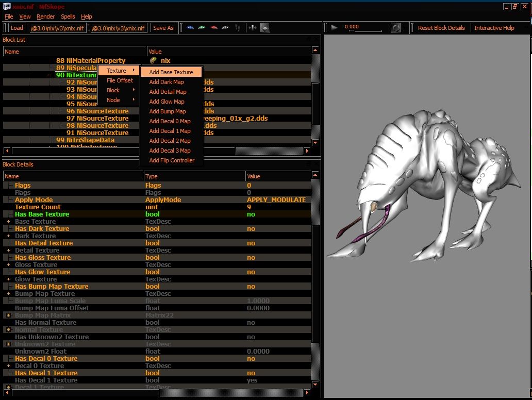Image resolution: width=532 pixels, height=400 pixels.
Task: Click the Type column header in Block Details
Action: (x=194, y=176)
